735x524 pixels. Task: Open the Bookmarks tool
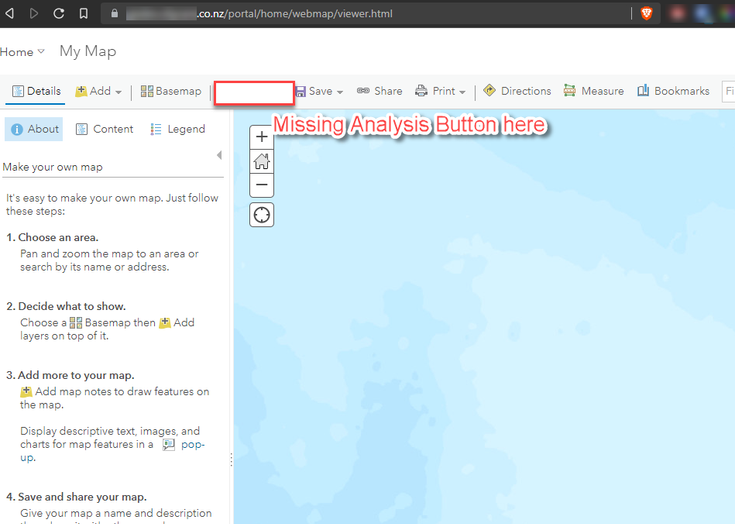click(x=673, y=90)
